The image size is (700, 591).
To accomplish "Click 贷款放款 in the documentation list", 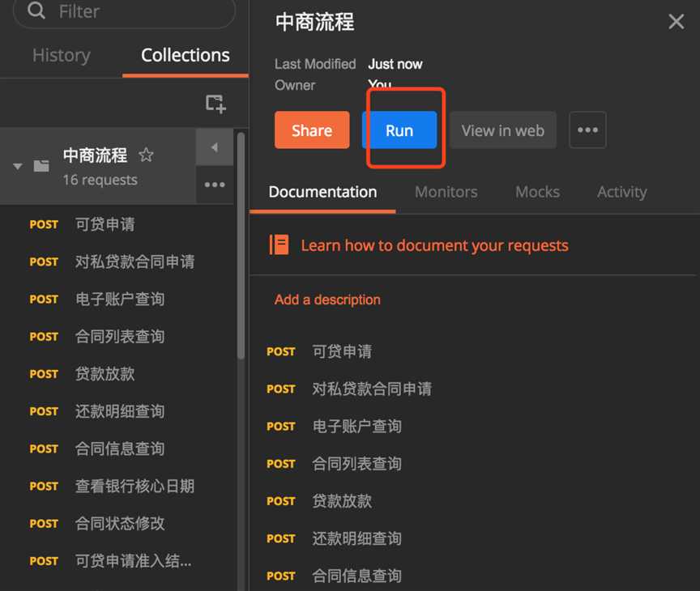I will [x=342, y=501].
